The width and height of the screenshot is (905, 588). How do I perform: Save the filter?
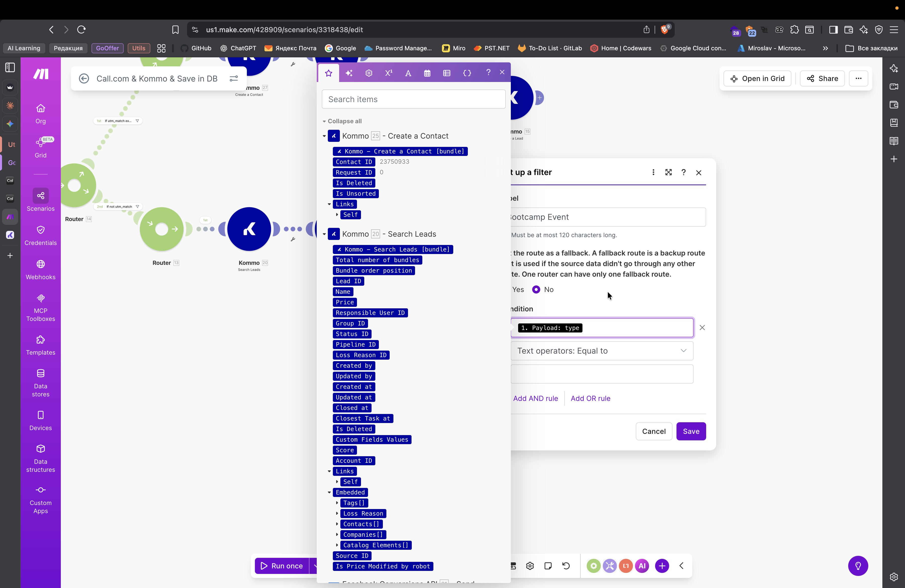(691, 431)
